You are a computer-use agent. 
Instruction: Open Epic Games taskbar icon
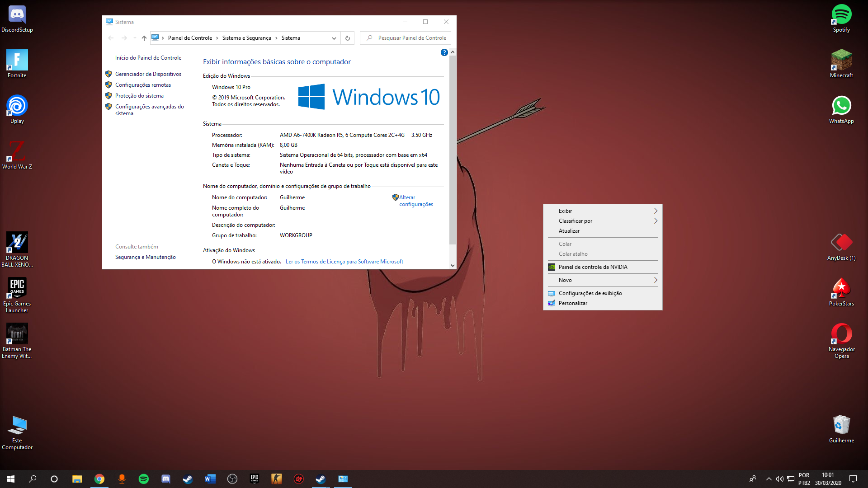[x=255, y=479]
